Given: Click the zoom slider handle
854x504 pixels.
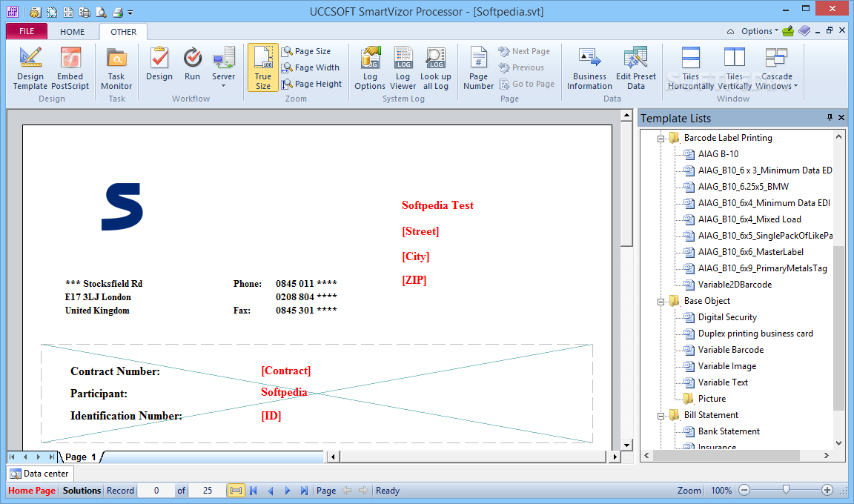Looking at the screenshot, I should (x=786, y=490).
